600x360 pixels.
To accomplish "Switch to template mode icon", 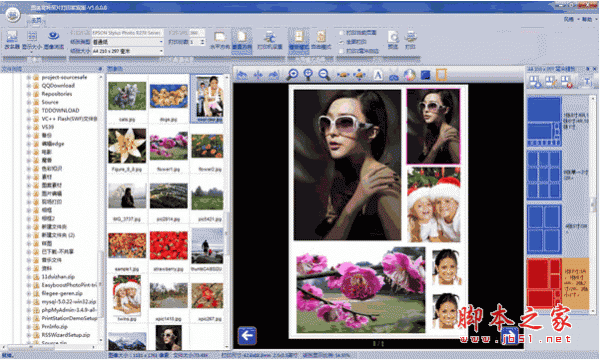I will [x=298, y=36].
